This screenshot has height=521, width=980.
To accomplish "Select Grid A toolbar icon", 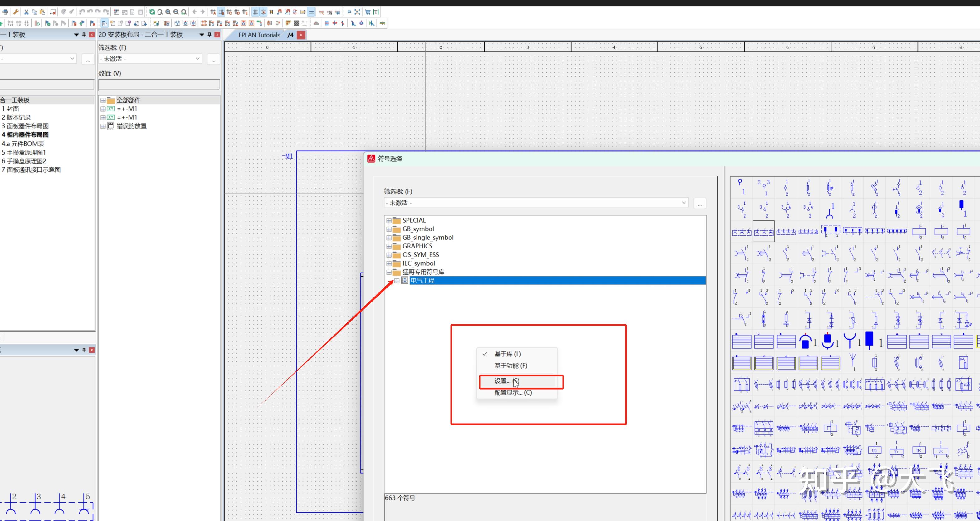I will 213,12.
